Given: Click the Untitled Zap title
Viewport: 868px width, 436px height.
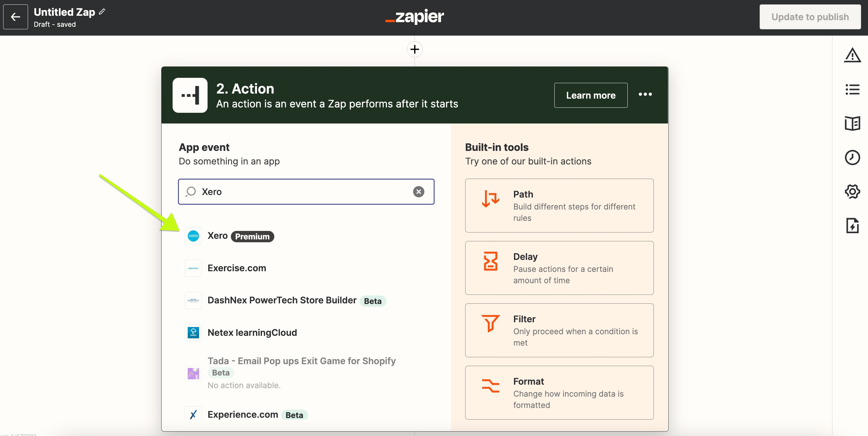Looking at the screenshot, I should point(64,12).
